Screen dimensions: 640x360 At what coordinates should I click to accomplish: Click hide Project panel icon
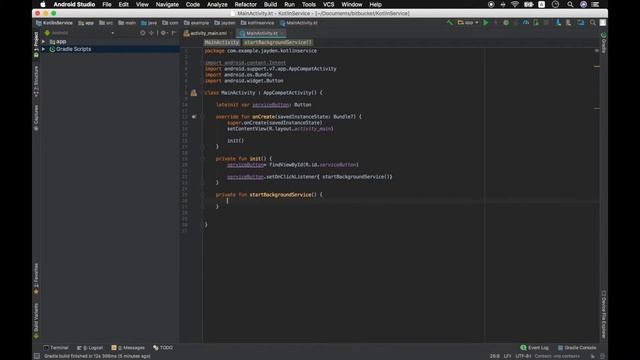coord(174,33)
